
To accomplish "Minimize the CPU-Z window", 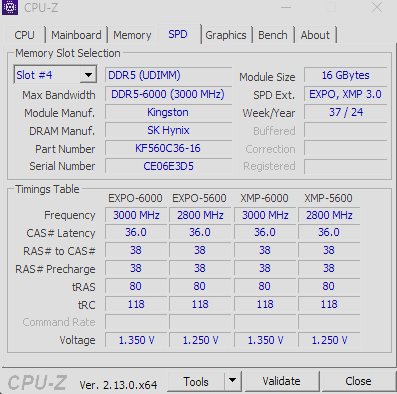I will 286,7.
